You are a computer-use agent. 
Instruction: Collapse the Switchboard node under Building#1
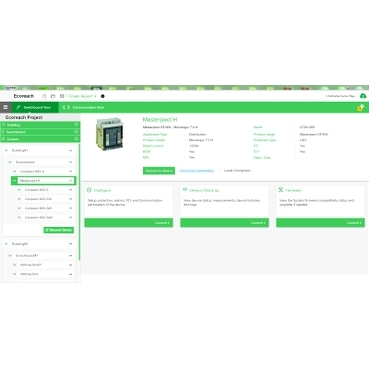10,162
